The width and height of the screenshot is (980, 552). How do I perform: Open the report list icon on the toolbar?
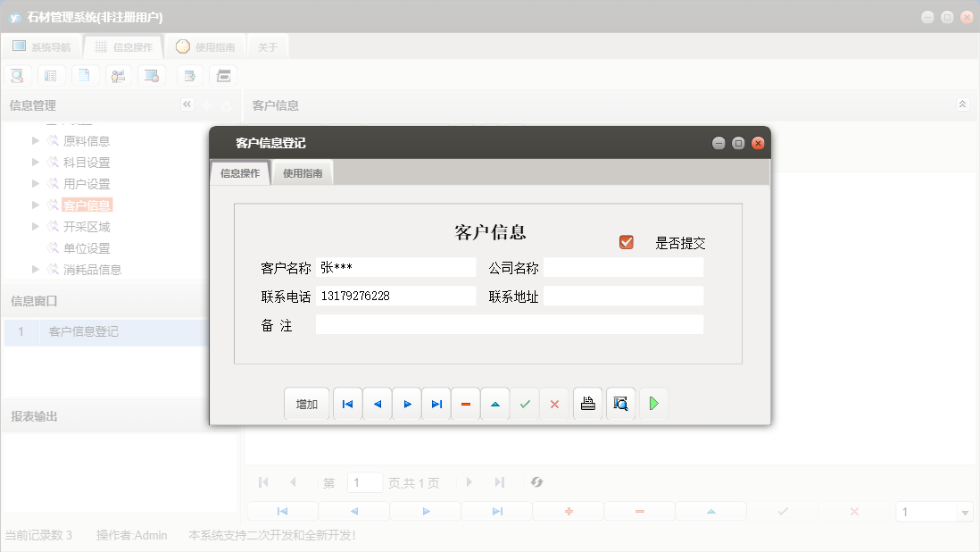[x=51, y=75]
